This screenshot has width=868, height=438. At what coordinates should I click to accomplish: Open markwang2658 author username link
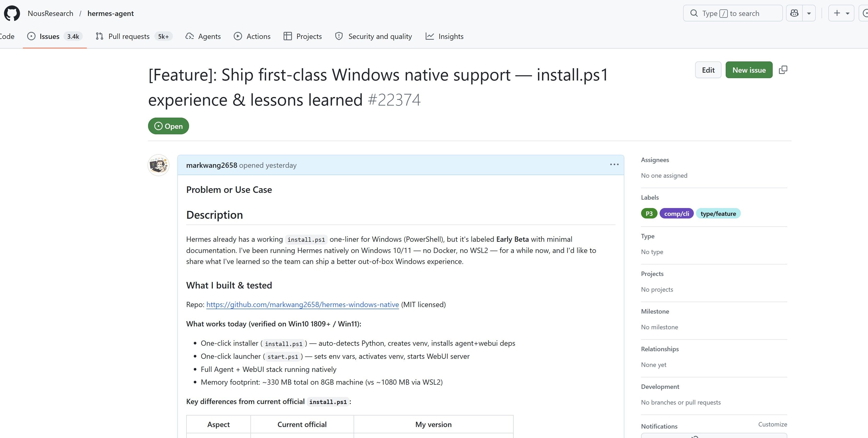tap(212, 165)
